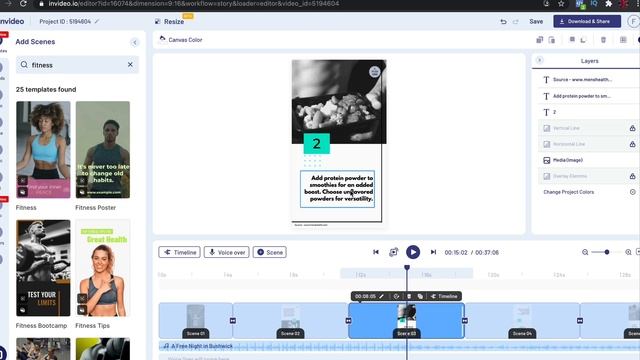Edit the Project ID name pencil
The width and height of the screenshot is (640, 360).
pos(97,21)
